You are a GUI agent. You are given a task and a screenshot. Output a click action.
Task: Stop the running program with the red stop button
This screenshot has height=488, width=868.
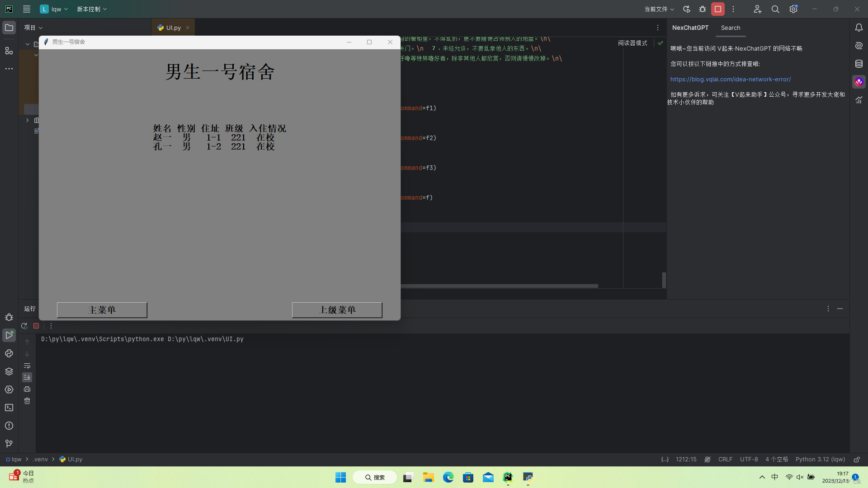(x=718, y=9)
